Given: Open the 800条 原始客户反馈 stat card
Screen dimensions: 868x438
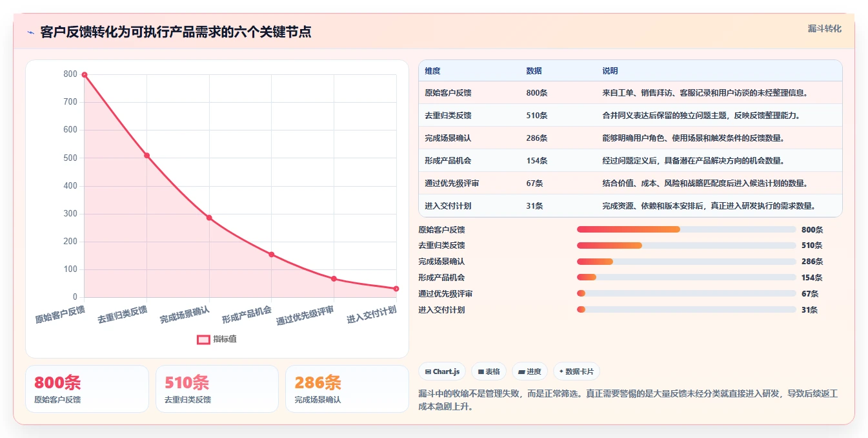Looking at the screenshot, I should pos(87,389).
